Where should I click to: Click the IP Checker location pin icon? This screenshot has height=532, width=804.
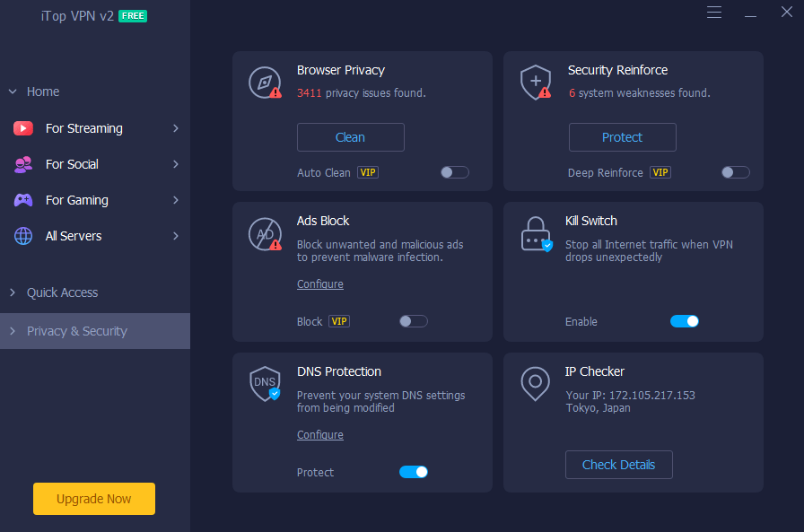536,383
